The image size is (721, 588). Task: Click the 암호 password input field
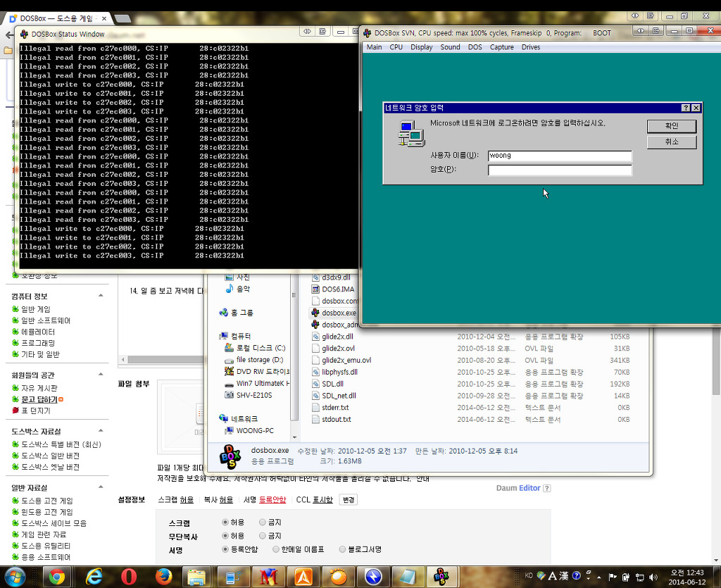559,170
